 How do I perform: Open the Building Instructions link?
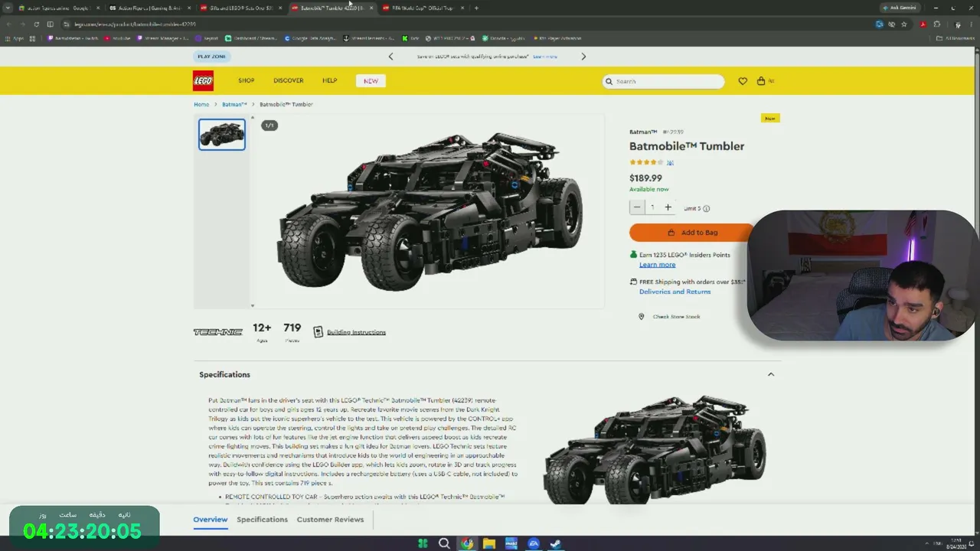coord(356,332)
